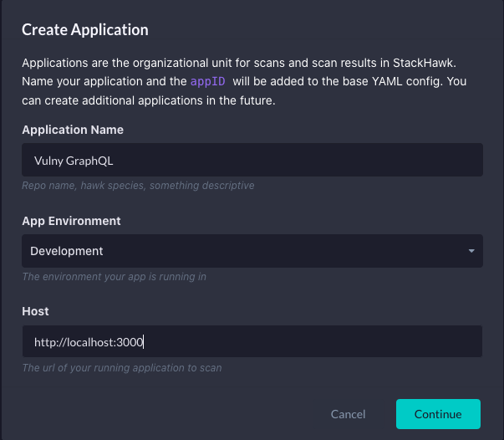Image resolution: width=504 pixels, height=440 pixels.
Task: Click 'YAML config' in the description paragraph
Action: coord(407,81)
